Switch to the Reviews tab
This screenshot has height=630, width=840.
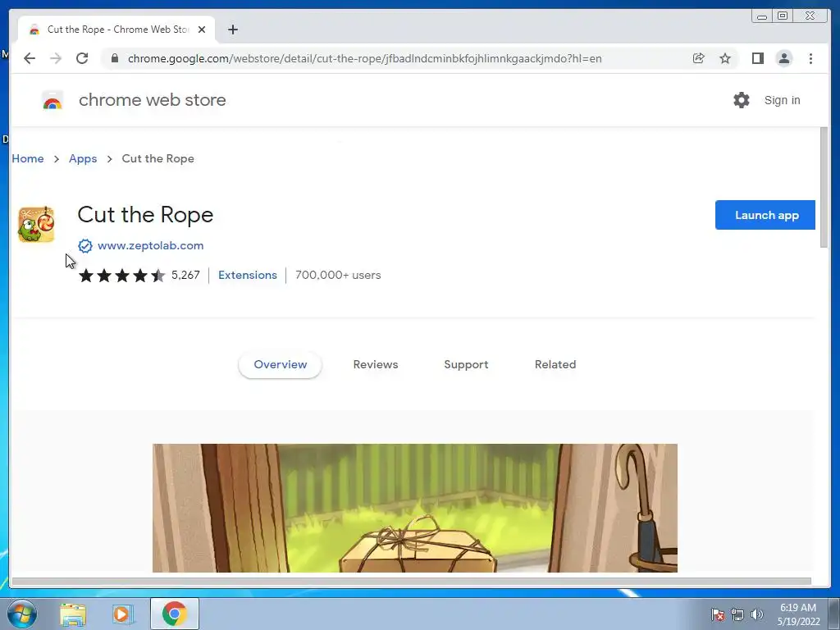[376, 365]
